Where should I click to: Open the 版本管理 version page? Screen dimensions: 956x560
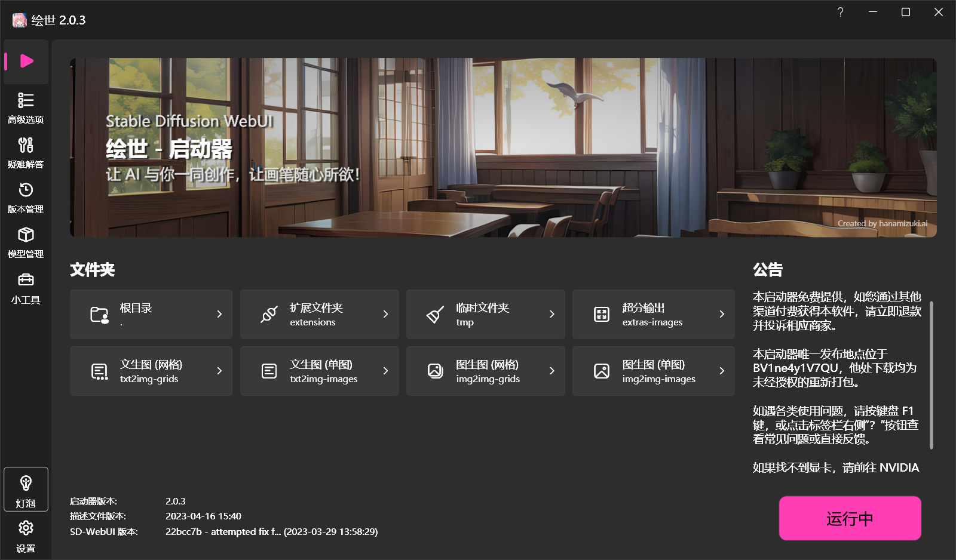coord(26,198)
